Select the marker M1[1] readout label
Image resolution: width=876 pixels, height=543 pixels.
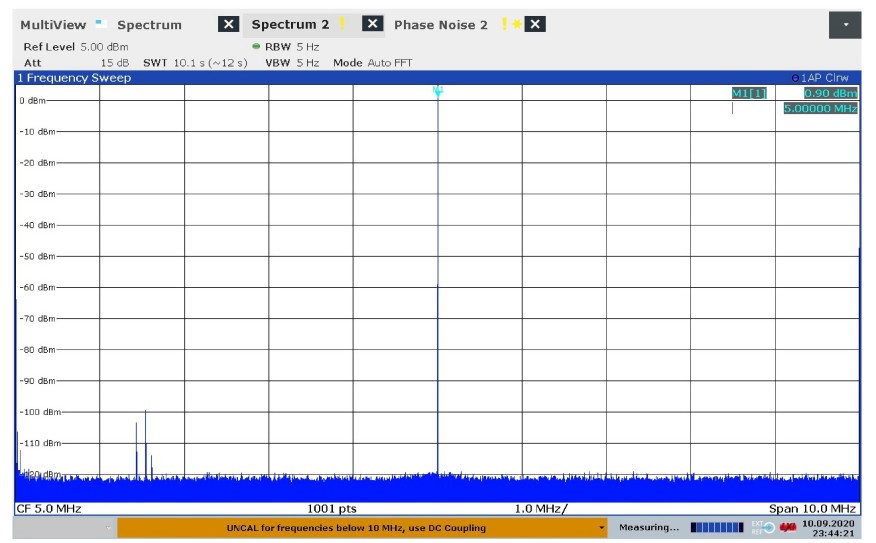(x=748, y=93)
